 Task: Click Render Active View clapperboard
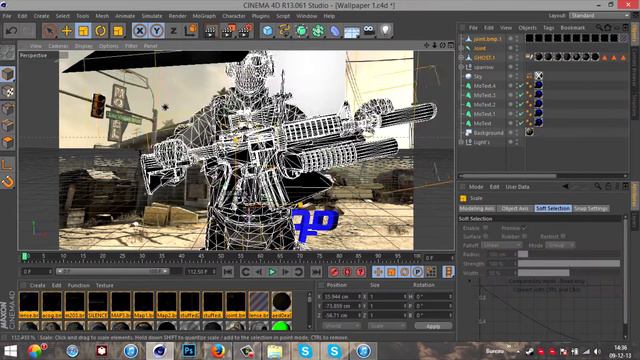tap(211, 31)
